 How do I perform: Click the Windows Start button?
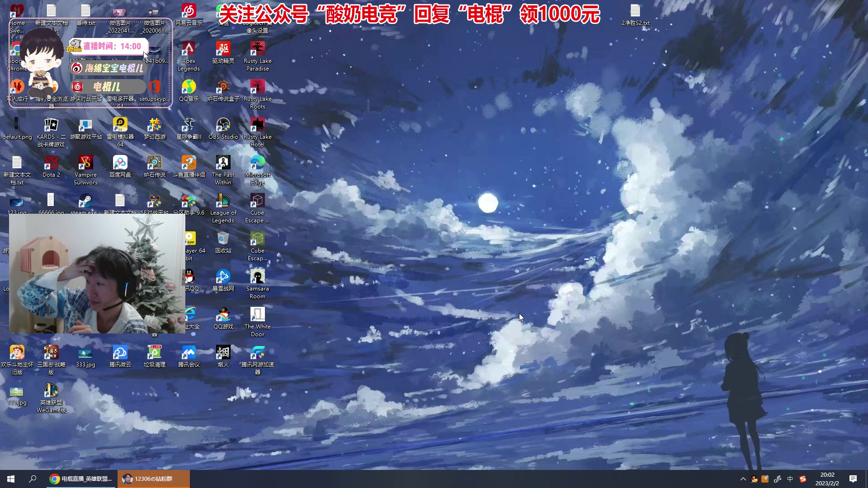(x=11, y=479)
